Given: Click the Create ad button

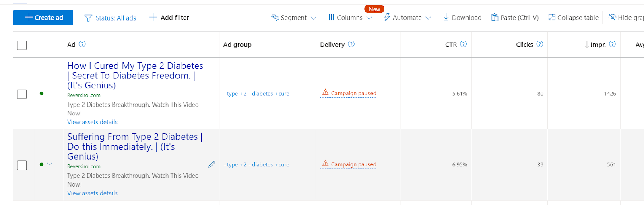Looking at the screenshot, I should [x=43, y=18].
